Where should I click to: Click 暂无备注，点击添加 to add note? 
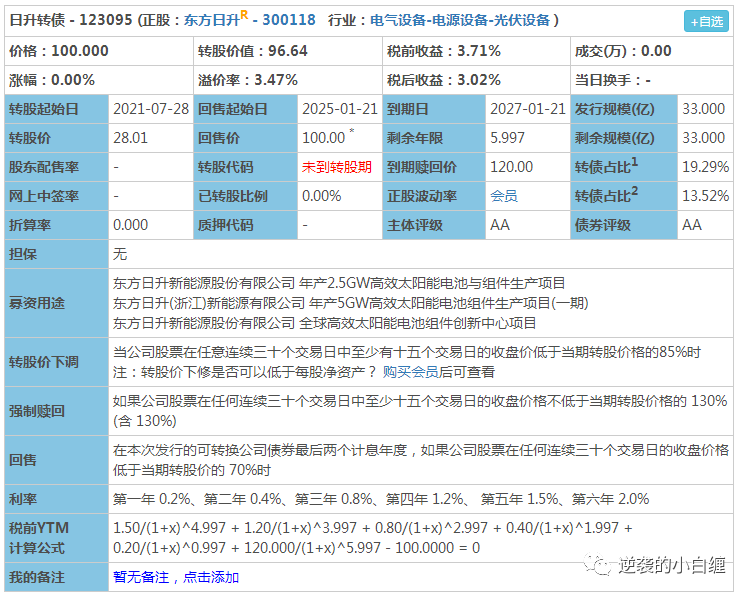tap(176, 577)
